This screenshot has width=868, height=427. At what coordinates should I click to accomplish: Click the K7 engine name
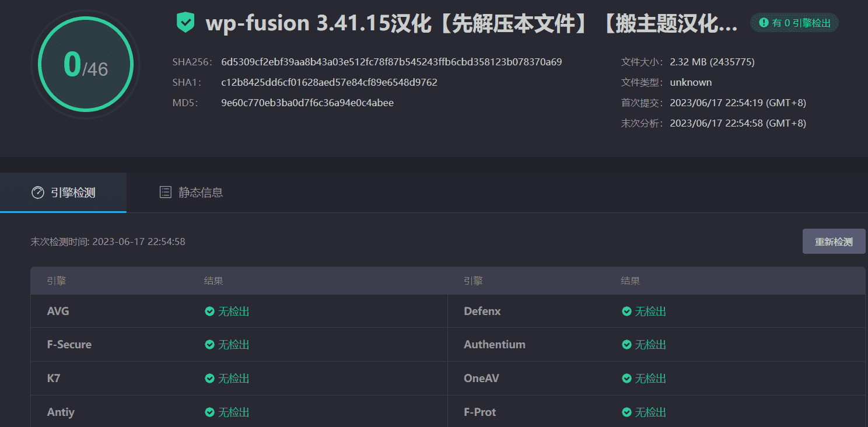click(x=54, y=379)
